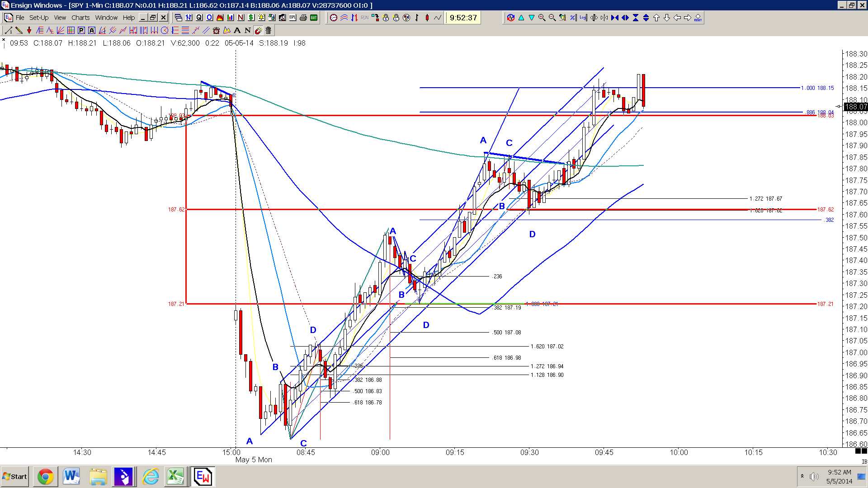Screen dimensions: 868x488
Task: Open the alarm clock alert tool
Action: pyautogui.click(x=216, y=30)
